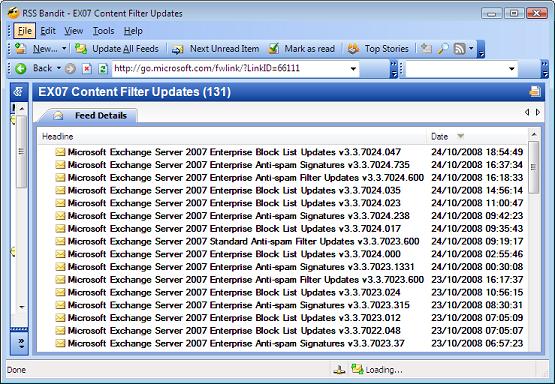555x384 pixels.
Task: Open the File menu
Action: point(24,31)
